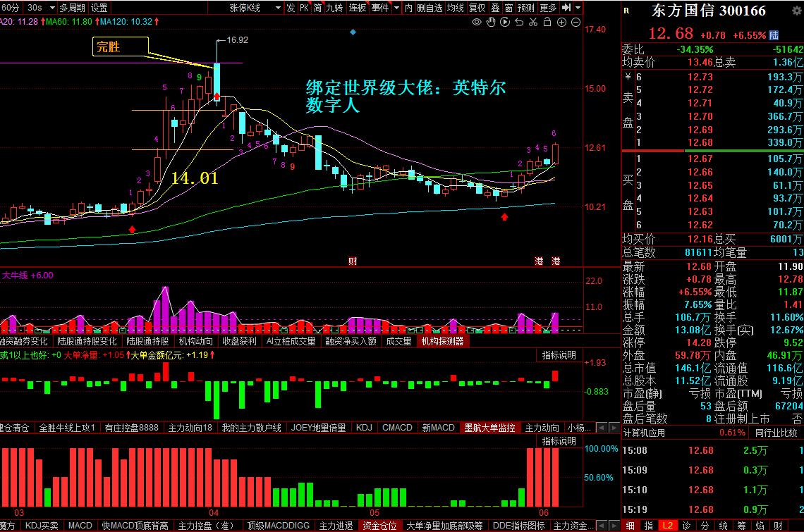Image resolution: width=804 pixels, height=532 pixels.
Task: Select the 有庄控盘8888 tab
Action: (132, 428)
